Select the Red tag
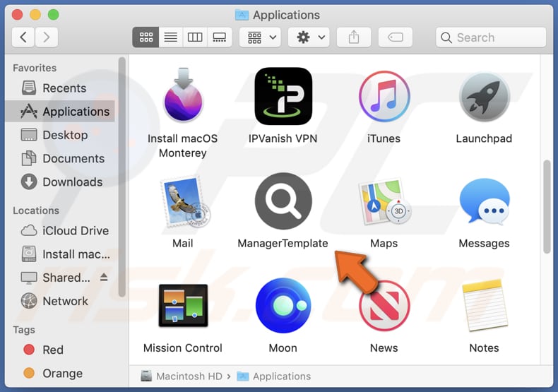The width and height of the screenshot is (558, 392). pyautogui.click(x=60, y=350)
